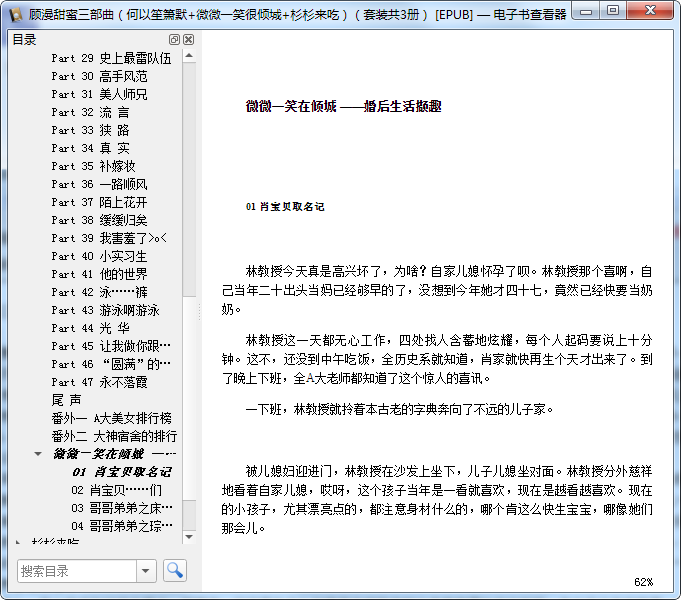This screenshot has width=681, height=600.
Task: Open Part 43 游泳啊游泳
Action: pyautogui.click(x=106, y=310)
